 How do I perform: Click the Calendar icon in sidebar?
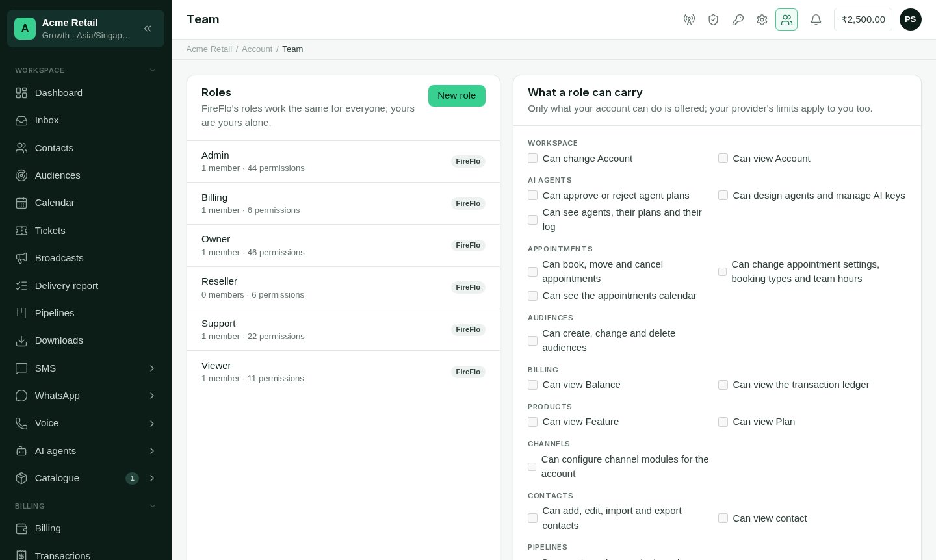point(21,203)
